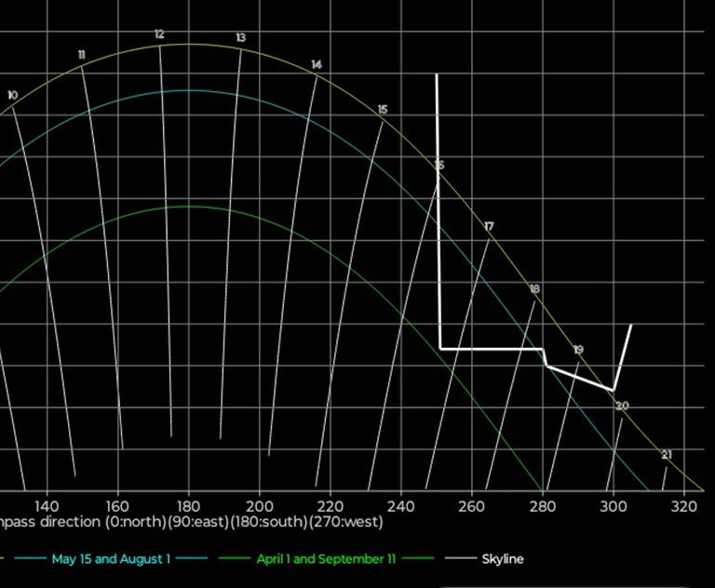Click the hour 21 marker label
The height and width of the screenshot is (588, 715).
(667, 455)
